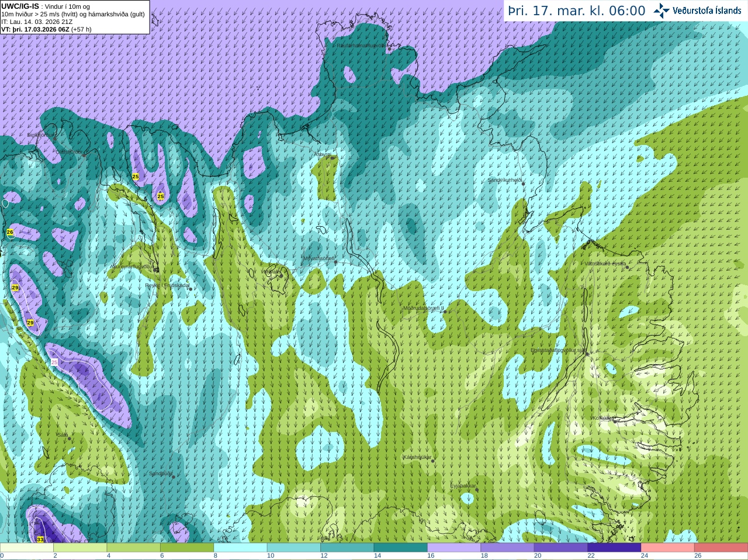748x560 pixels.
Task: Click the yellow gust value 26
Action: pyautogui.click(x=10, y=233)
